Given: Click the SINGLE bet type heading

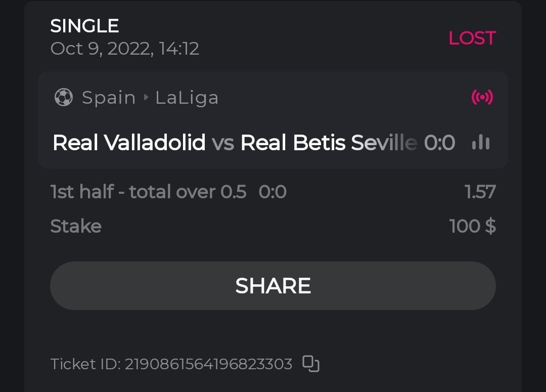Looking at the screenshot, I should [x=84, y=26].
